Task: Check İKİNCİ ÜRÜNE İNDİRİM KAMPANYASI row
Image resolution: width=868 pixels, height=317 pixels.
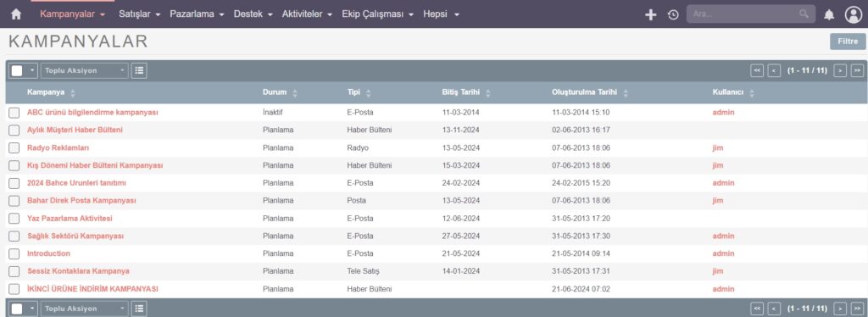Action: tap(14, 289)
